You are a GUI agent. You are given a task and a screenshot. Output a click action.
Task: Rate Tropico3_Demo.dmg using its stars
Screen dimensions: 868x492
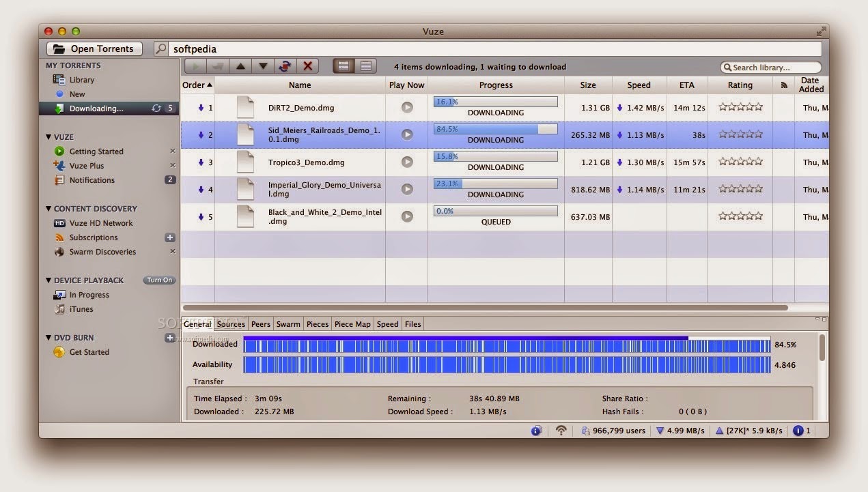click(x=740, y=161)
